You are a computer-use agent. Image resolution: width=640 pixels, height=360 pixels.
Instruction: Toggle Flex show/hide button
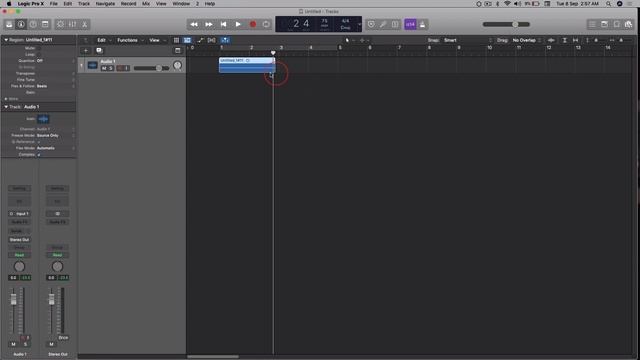211,40
